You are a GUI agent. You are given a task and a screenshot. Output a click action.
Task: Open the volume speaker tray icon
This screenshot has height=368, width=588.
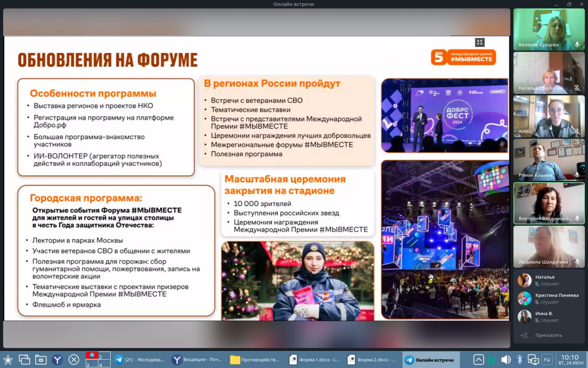(x=506, y=360)
